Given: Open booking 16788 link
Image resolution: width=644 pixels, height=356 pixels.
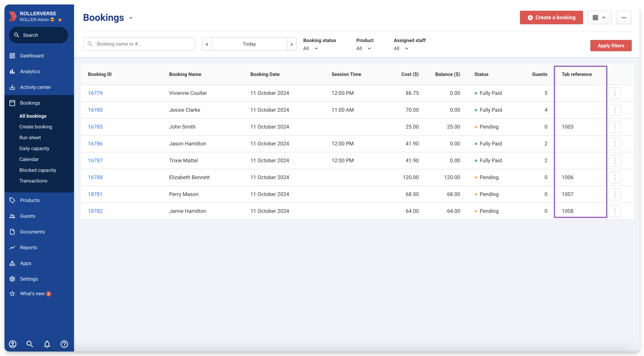Looking at the screenshot, I should 95,178.
